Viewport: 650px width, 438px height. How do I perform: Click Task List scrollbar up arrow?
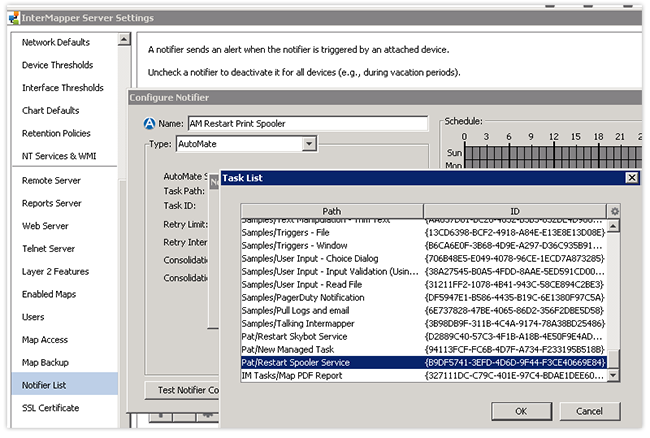[614, 226]
